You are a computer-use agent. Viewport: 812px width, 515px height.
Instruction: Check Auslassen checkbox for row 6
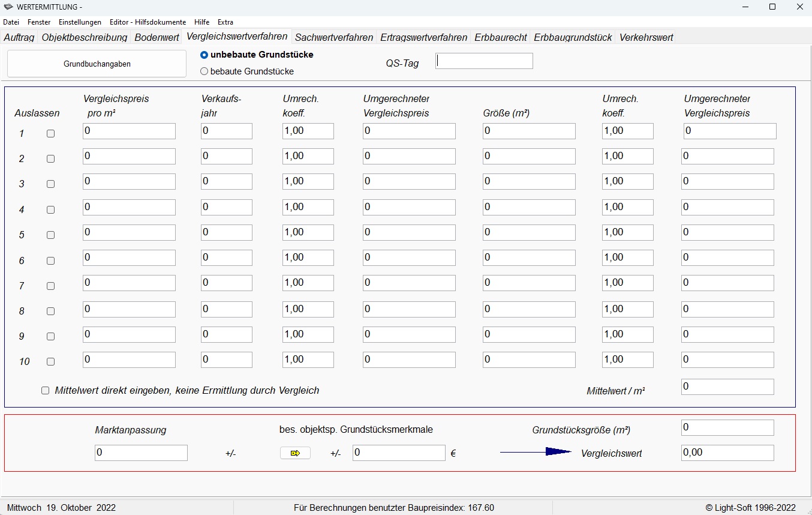point(50,261)
